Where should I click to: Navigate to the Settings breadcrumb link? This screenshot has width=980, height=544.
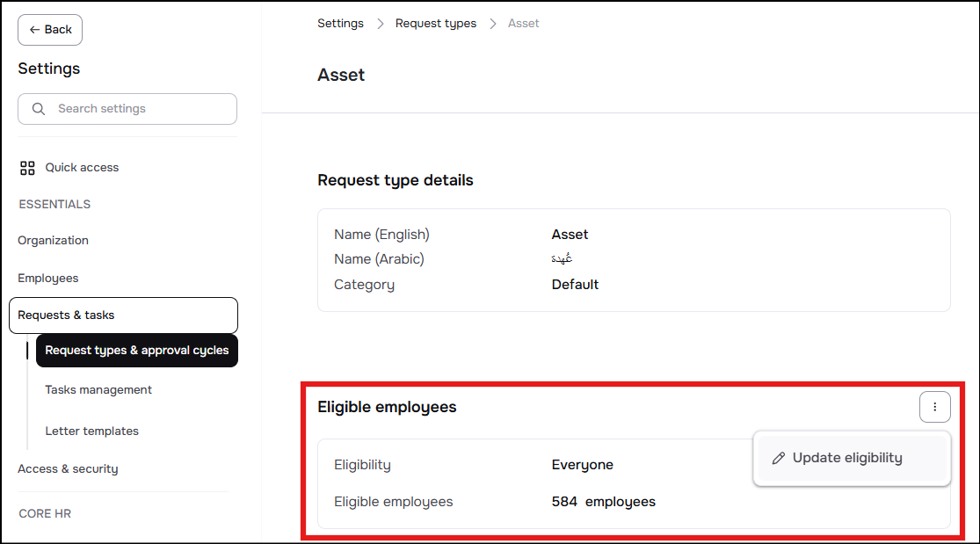(x=341, y=24)
